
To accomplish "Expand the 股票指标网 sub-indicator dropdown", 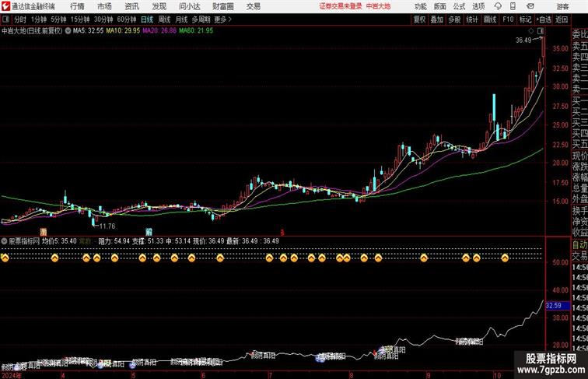I will (4, 241).
